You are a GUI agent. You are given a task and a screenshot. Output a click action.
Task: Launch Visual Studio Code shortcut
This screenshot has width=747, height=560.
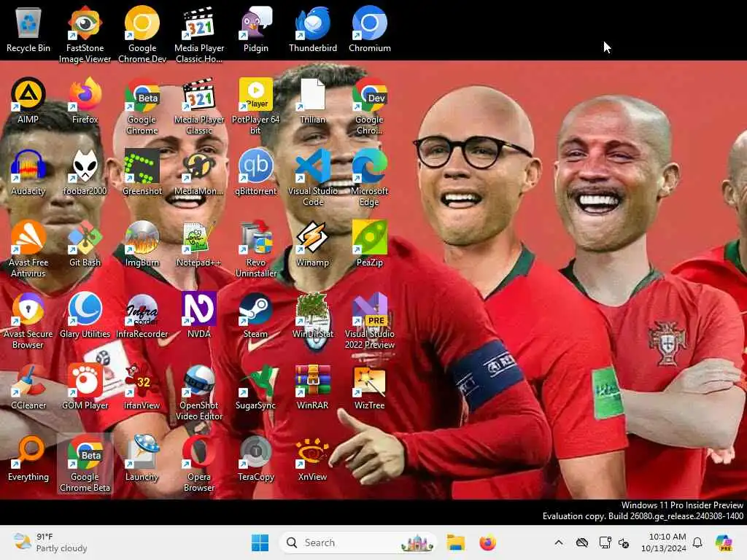tap(312, 177)
